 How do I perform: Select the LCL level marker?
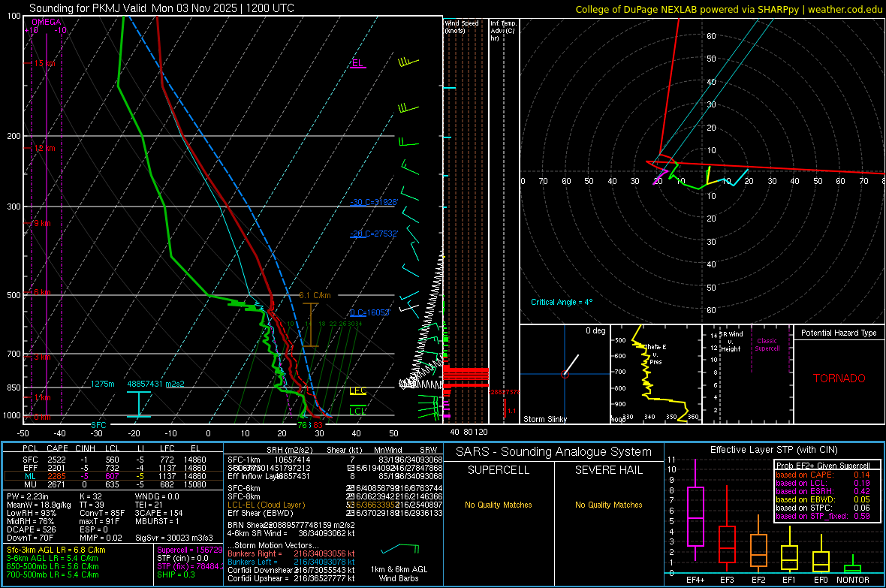pos(357,411)
